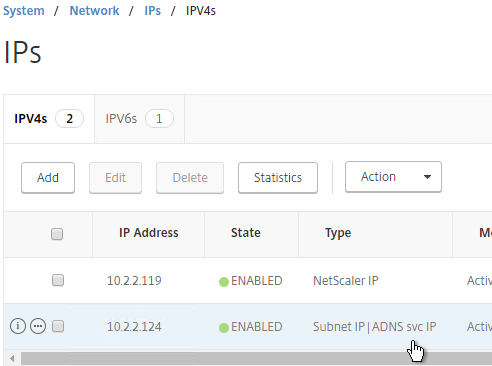Select the checkbox for 10.2.2.119
The image size is (492, 366).
tap(58, 280)
